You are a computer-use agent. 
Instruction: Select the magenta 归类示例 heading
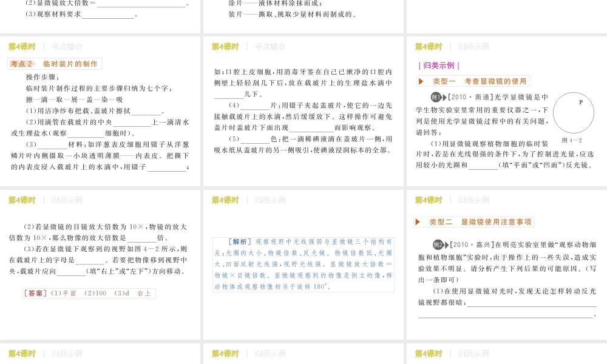439,66
